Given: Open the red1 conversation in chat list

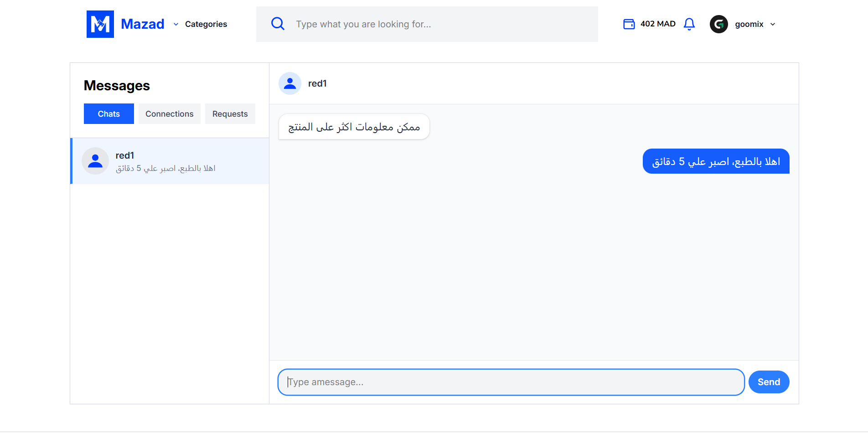Looking at the screenshot, I should [170, 161].
